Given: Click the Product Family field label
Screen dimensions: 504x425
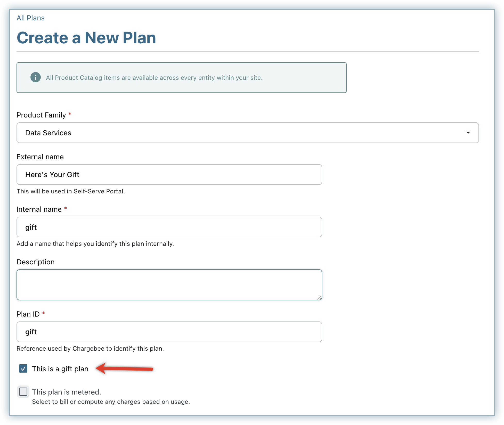Looking at the screenshot, I should point(41,115).
